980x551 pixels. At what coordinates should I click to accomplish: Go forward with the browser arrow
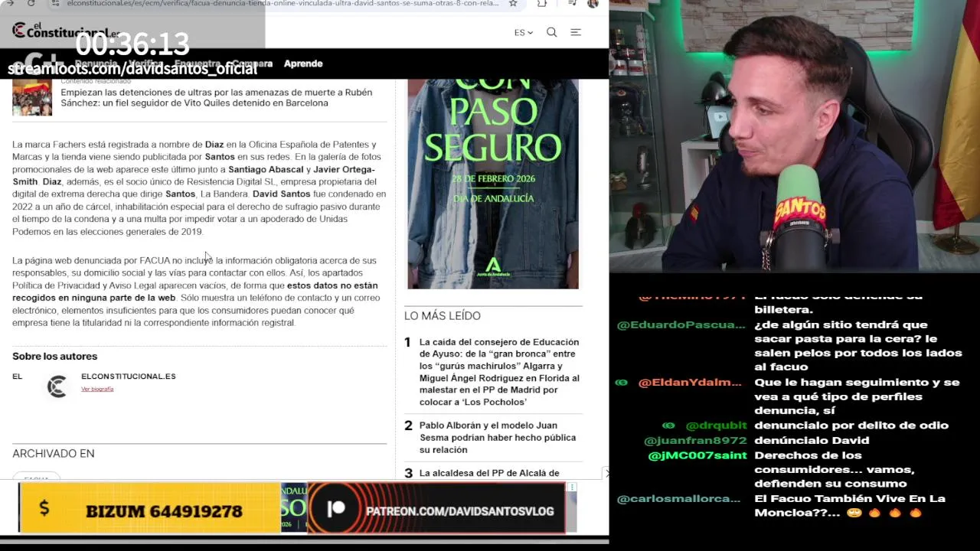pos(9,3)
